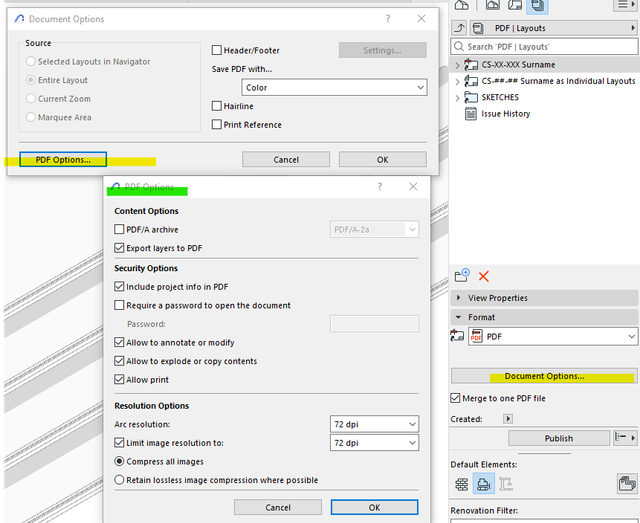Enable the Header/Footer checkbox

217,50
